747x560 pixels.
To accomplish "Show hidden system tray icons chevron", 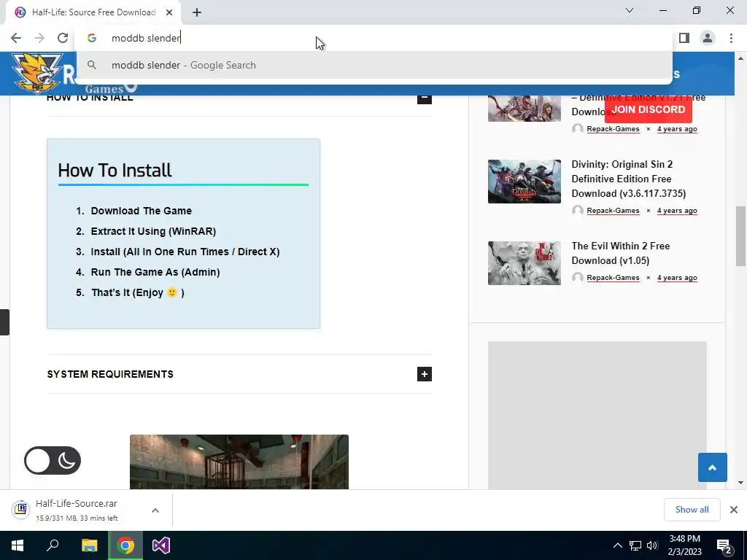I will click(617, 545).
